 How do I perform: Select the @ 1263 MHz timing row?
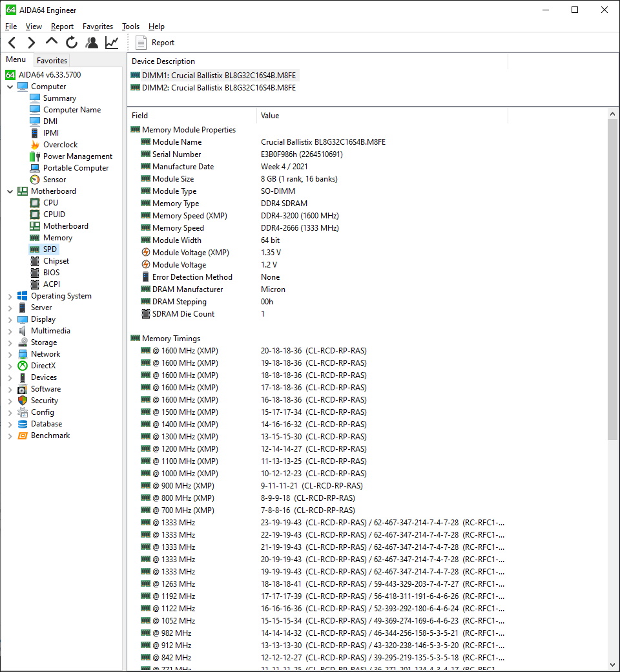tap(317, 584)
